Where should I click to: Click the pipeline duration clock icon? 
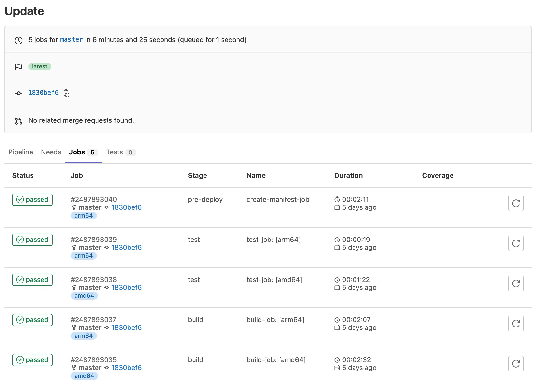[x=18, y=40]
